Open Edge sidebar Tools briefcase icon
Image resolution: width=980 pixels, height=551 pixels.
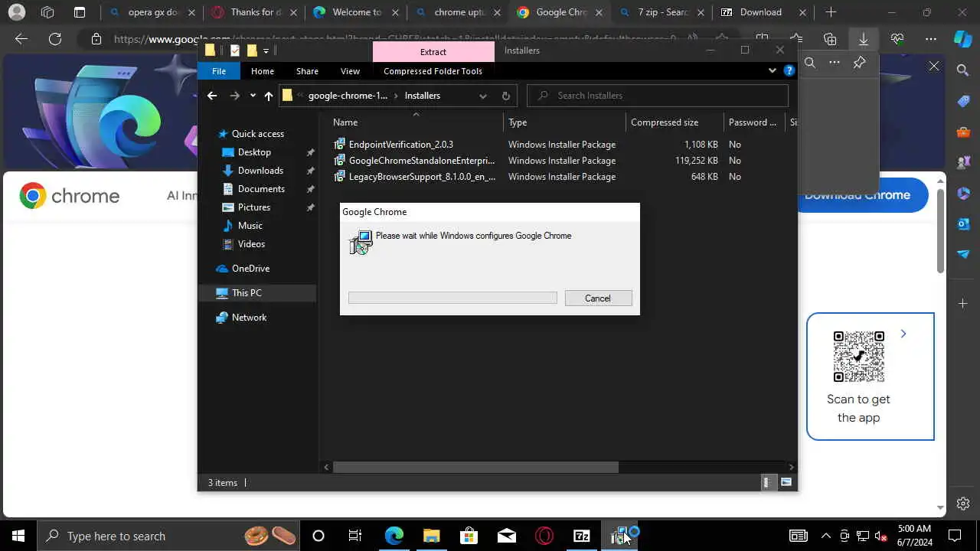[963, 132]
